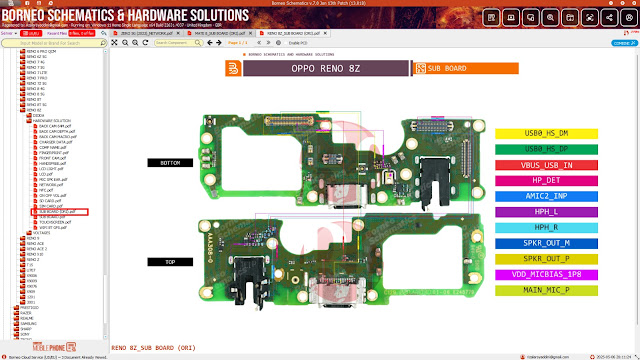Select the red VBUS_USB_IN legend swatch

click(546, 165)
